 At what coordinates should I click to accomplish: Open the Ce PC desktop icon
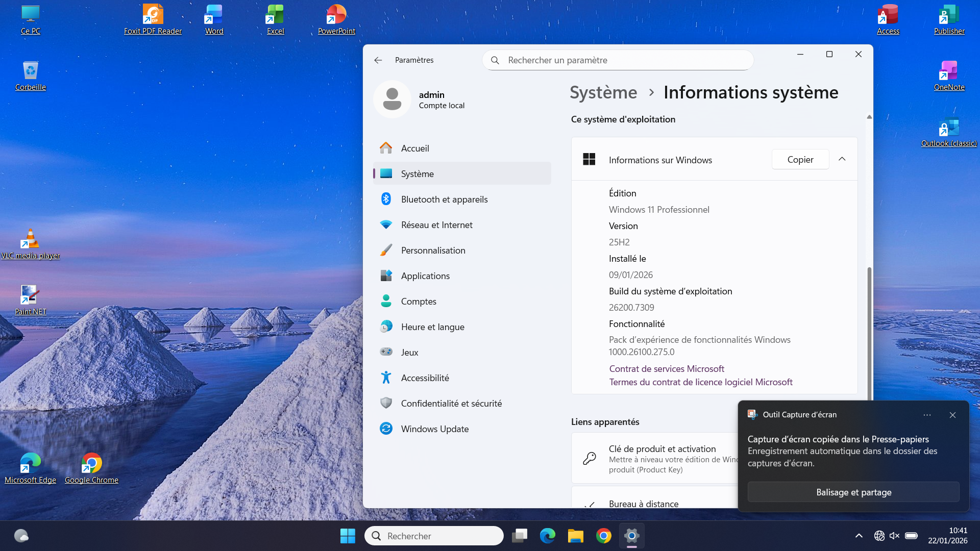click(31, 20)
